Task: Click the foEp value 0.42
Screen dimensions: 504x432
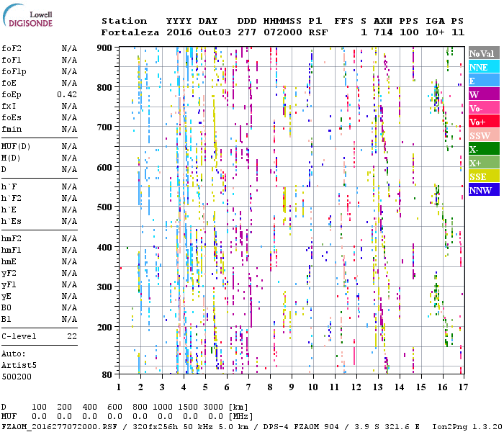Action: click(67, 94)
